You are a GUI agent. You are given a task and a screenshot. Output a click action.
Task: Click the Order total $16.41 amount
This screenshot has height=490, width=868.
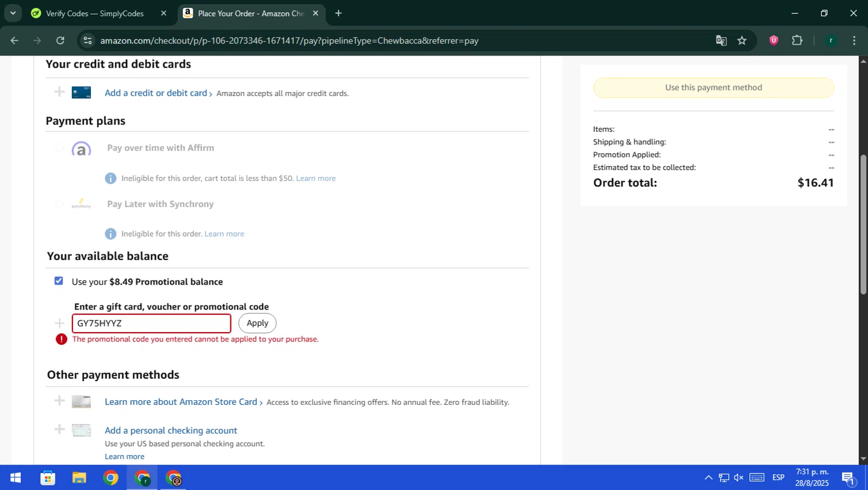click(815, 183)
